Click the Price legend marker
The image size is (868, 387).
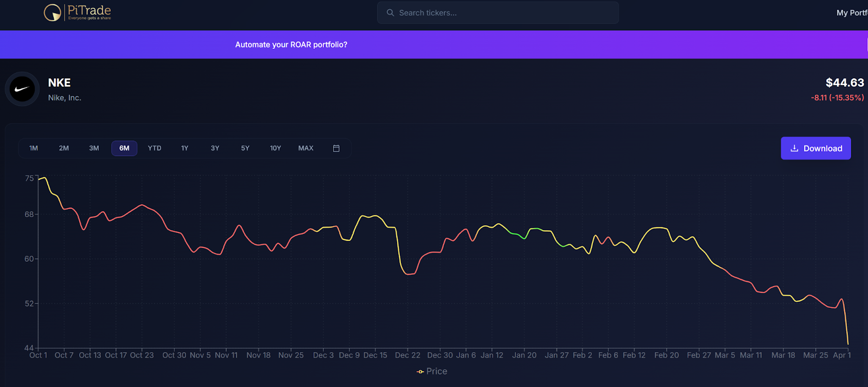point(420,372)
